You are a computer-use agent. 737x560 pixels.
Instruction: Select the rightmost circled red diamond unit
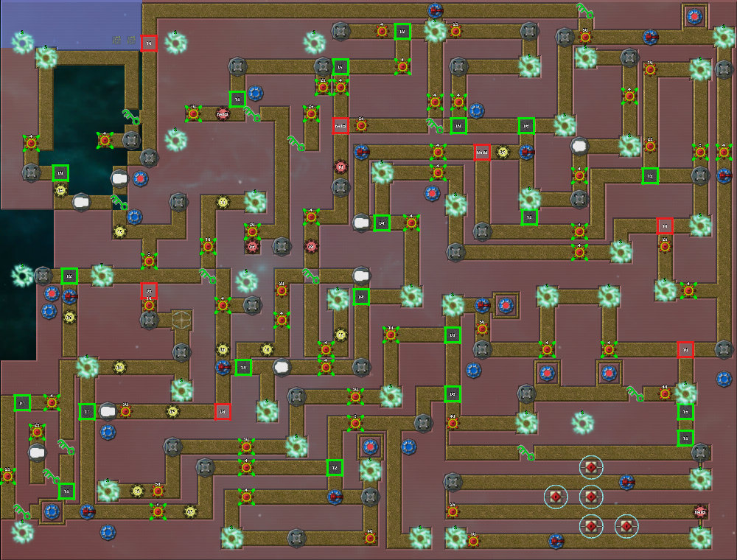click(626, 526)
